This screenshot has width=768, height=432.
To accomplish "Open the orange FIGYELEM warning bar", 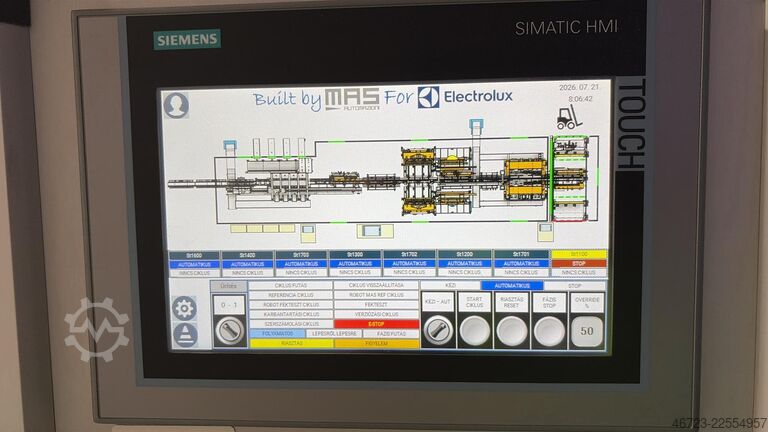I will point(377,344).
